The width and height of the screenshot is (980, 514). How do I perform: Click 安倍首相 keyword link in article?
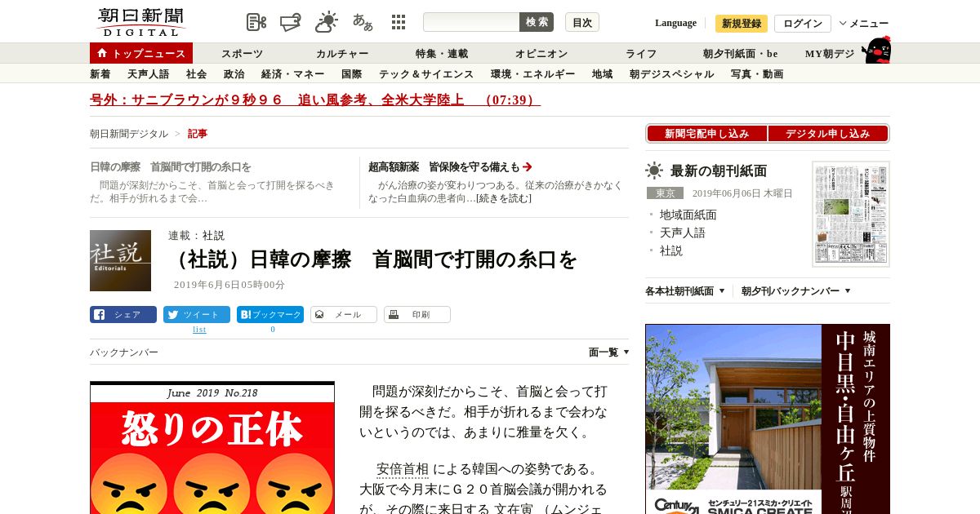tap(402, 469)
